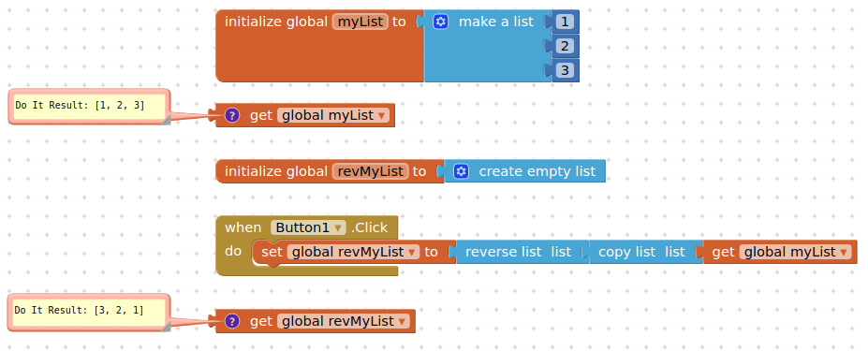Open global revMyList dropdown on the block with the [3, 2, 1] comment

click(x=344, y=321)
